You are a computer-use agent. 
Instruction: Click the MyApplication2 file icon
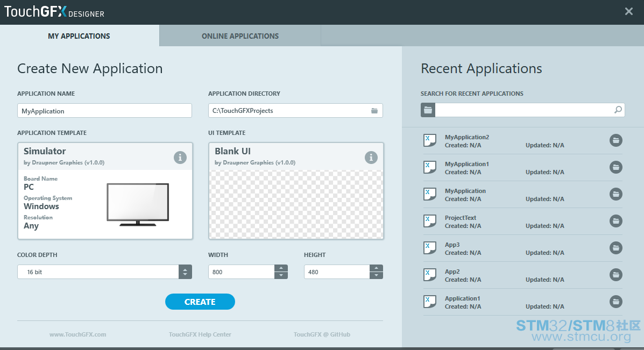(x=430, y=140)
